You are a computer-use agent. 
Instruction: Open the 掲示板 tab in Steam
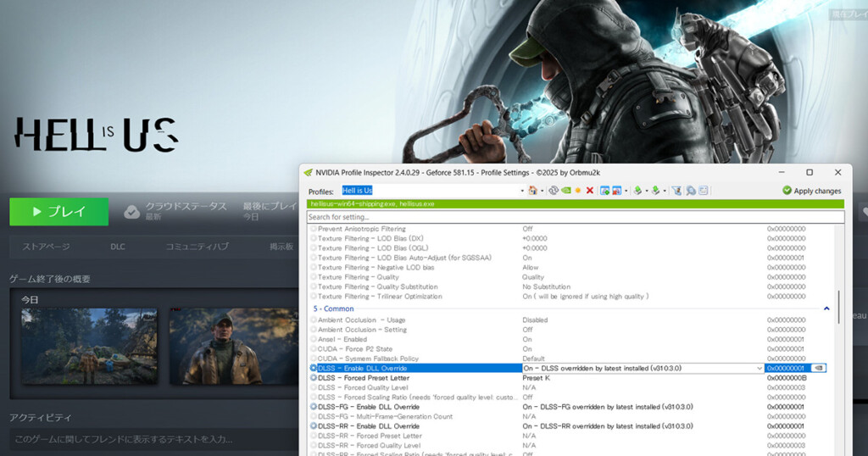tap(281, 247)
